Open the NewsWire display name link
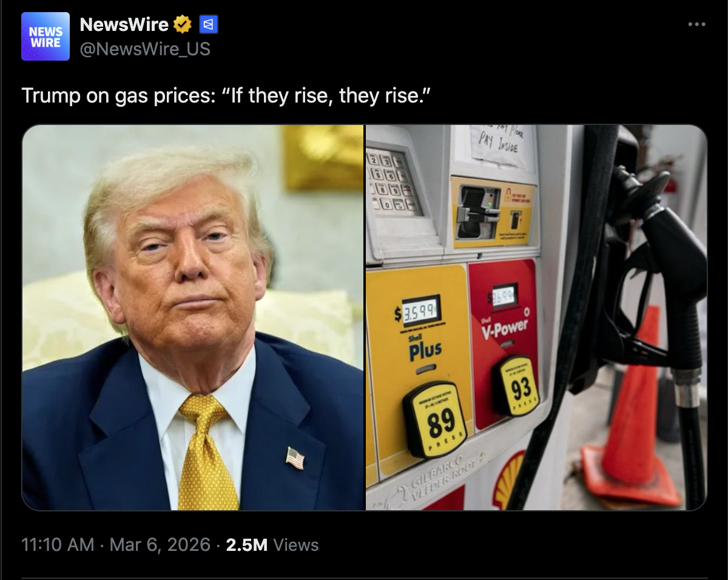Image resolution: width=728 pixels, height=580 pixels. (124, 24)
